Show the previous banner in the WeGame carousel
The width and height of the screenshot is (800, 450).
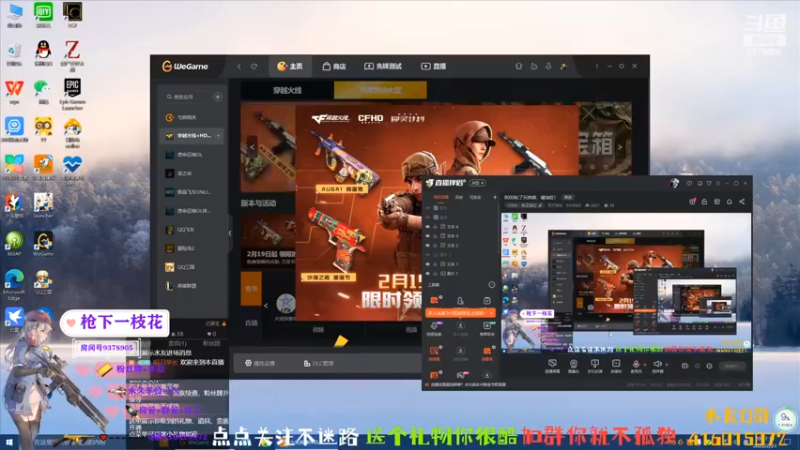coord(252,147)
